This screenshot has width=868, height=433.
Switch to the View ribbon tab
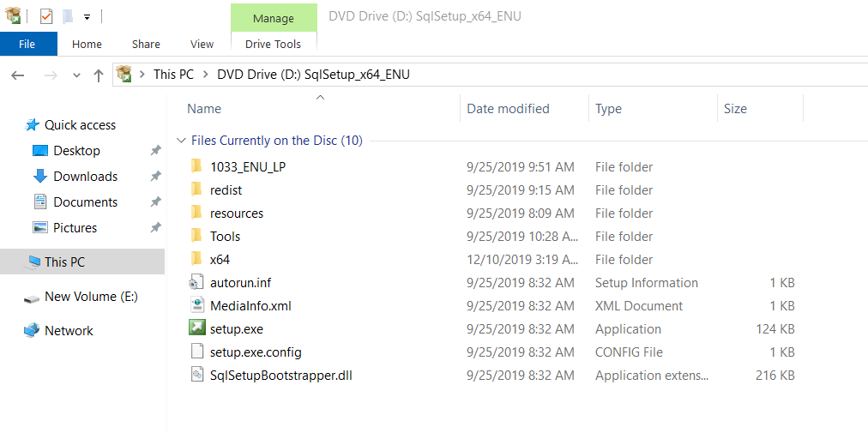[x=202, y=44]
